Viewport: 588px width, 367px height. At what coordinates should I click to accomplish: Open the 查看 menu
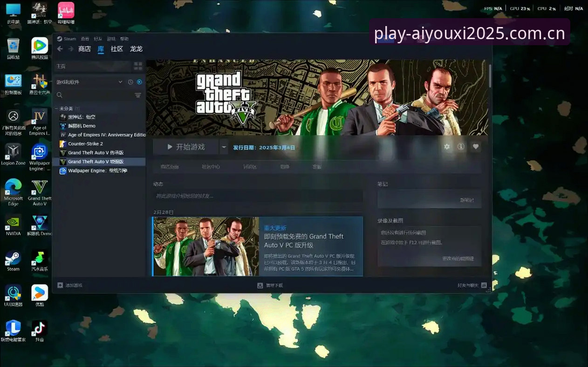pyautogui.click(x=85, y=39)
